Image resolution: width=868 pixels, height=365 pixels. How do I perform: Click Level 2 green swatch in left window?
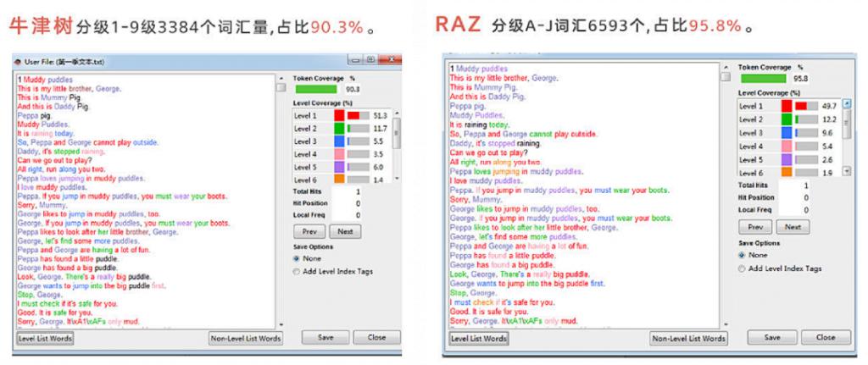coord(339,129)
